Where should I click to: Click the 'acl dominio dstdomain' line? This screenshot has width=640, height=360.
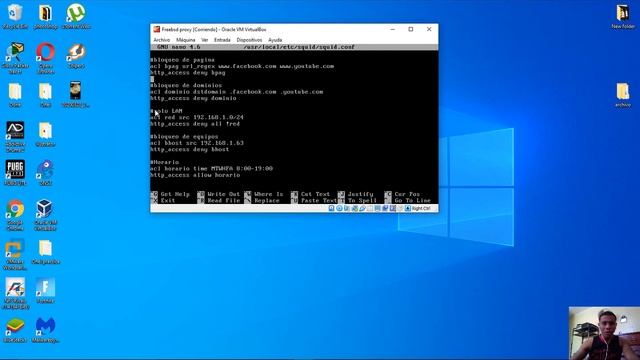(x=237, y=92)
